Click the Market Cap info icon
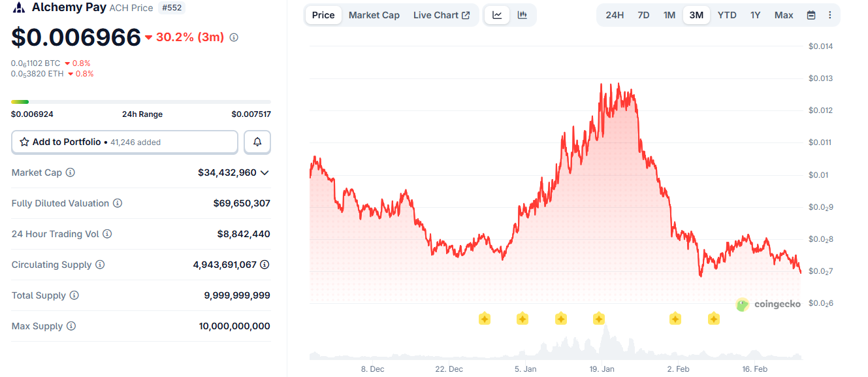This screenshot has width=868, height=377. (71, 172)
